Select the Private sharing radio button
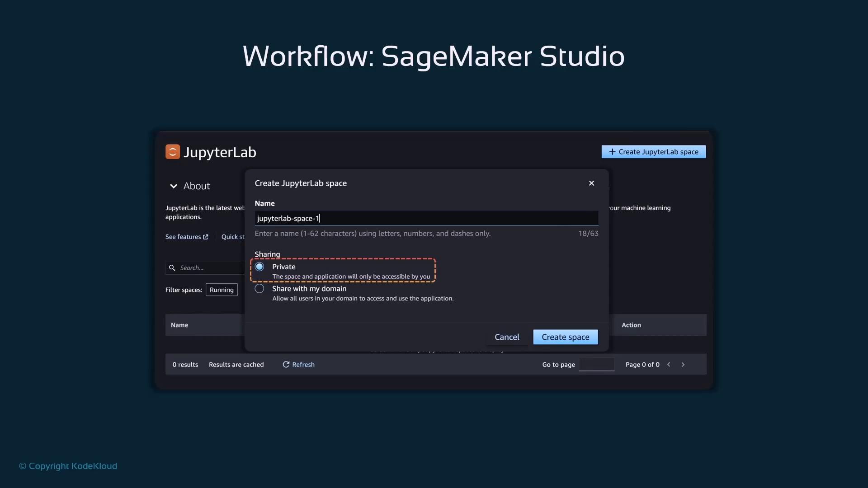The image size is (868, 488). point(259,267)
